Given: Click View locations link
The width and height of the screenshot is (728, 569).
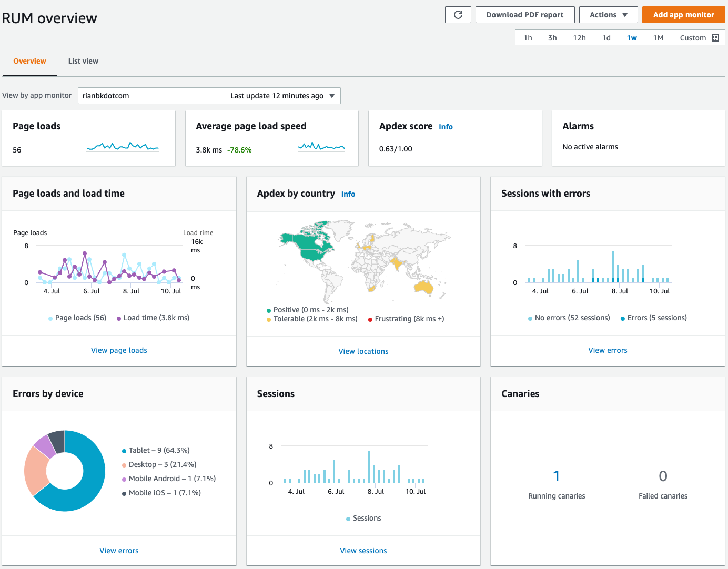Looking at the screenshot, I should click(x=363, y=351).
